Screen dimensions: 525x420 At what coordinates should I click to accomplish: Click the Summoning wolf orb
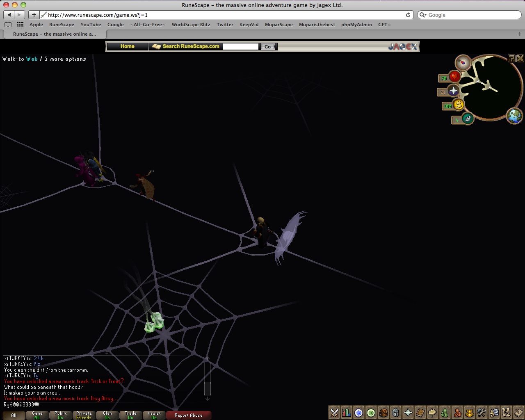468,119
